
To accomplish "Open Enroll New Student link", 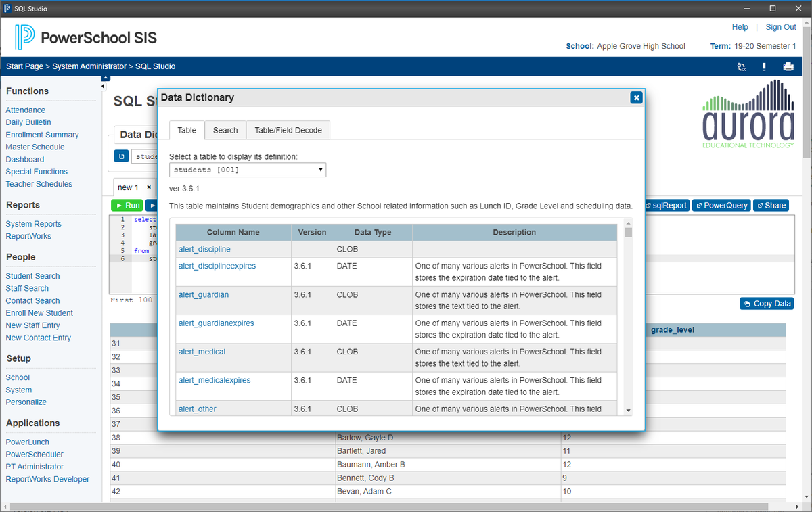I will click(39, 313).
